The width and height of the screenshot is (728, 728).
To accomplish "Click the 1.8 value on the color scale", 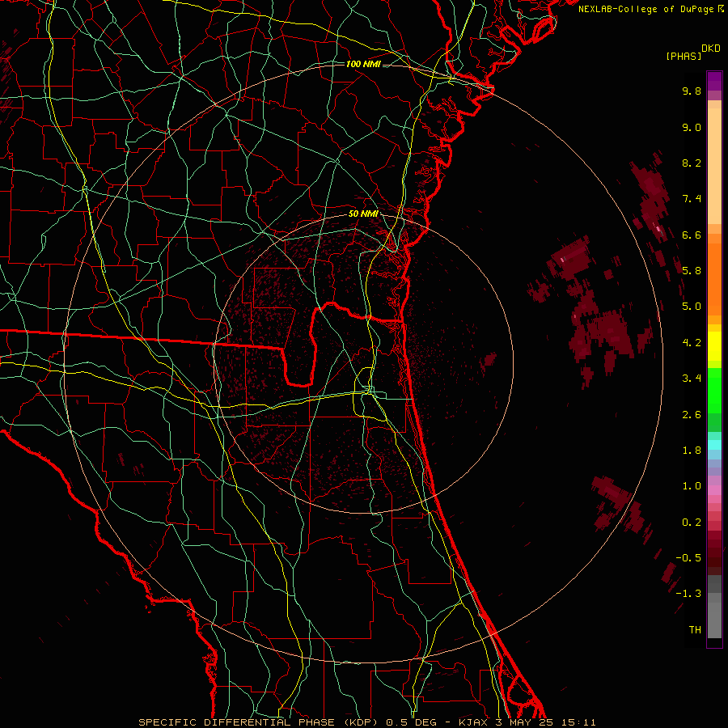I will [x=692, y=451].
